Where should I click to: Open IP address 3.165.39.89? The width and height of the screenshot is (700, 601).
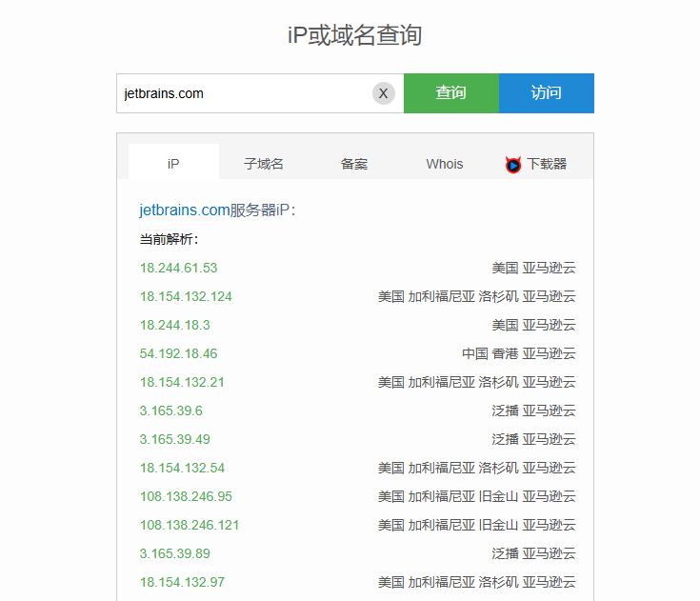click(174, 553)
